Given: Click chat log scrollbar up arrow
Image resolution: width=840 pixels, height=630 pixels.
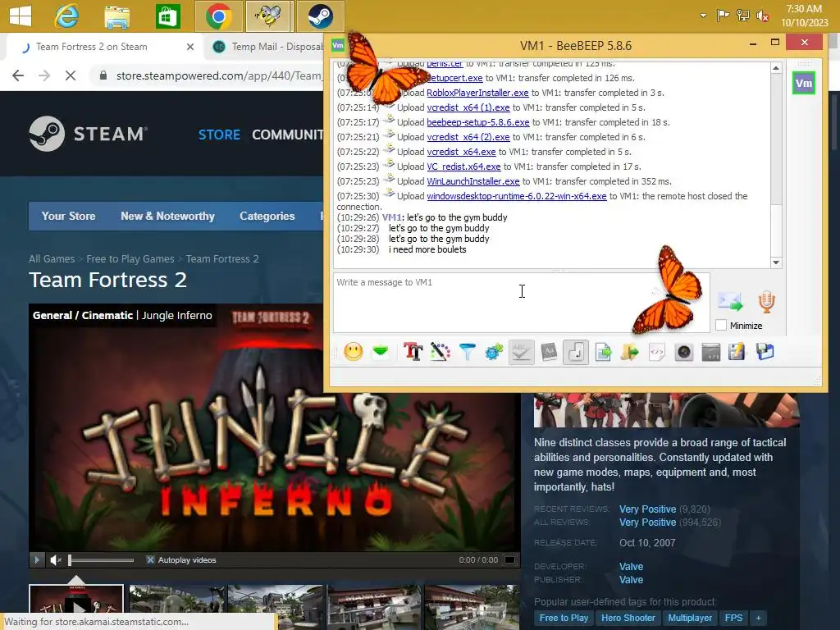Looking at the screenshot, I should 776,68.
